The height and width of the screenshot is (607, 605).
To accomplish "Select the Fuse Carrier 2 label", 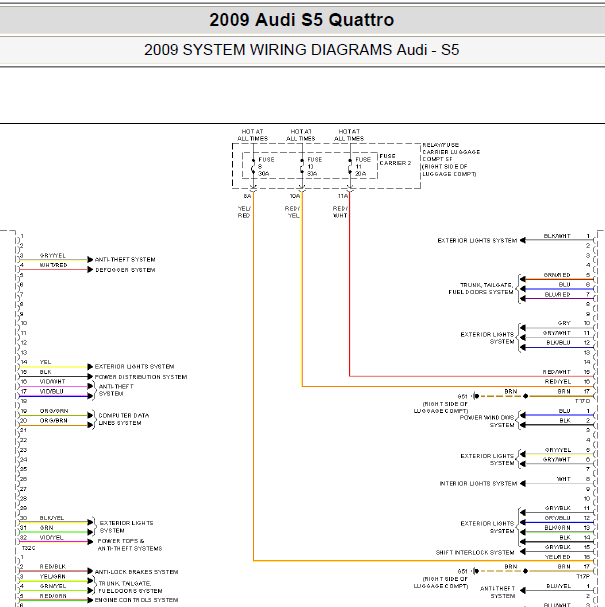I will pos(395,159).
